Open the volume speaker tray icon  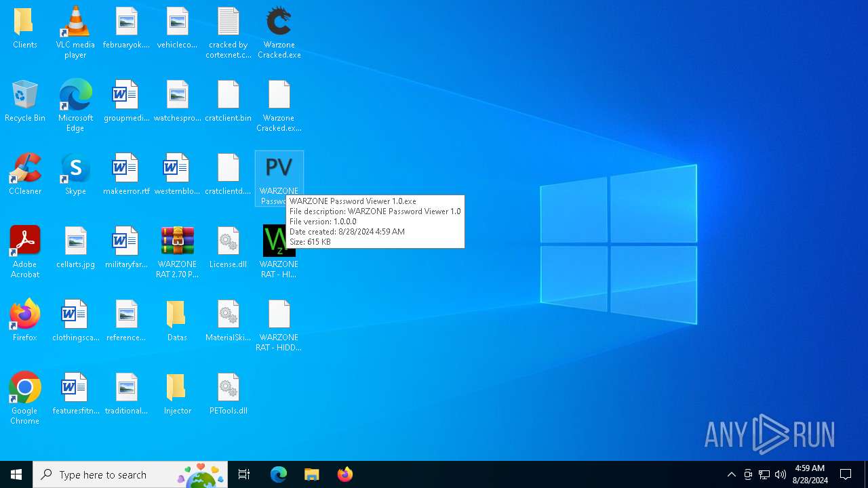pyautogui.click(x=781, y=474)
